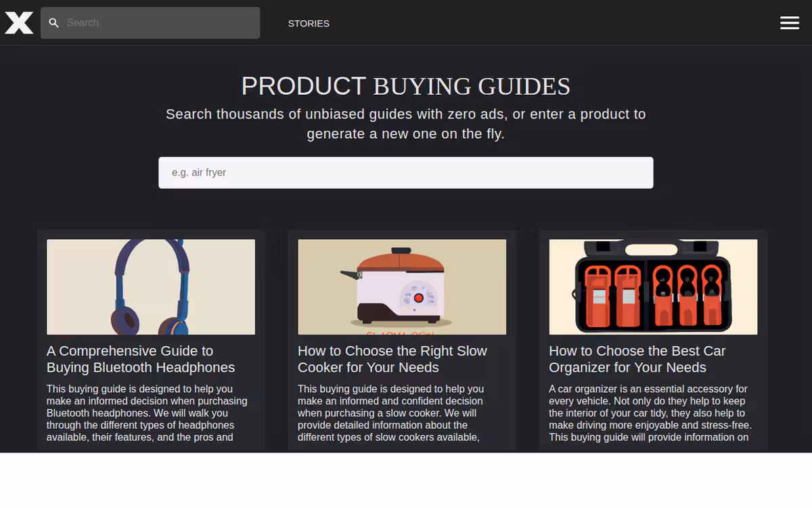Click the X site logo
Image resolution: width=812 pixels, height=508 pixels.
pos(19,23)
